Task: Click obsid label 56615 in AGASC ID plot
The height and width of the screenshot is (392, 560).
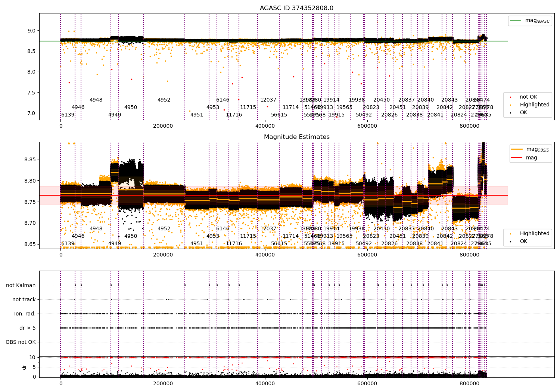Action: (279, 115)
